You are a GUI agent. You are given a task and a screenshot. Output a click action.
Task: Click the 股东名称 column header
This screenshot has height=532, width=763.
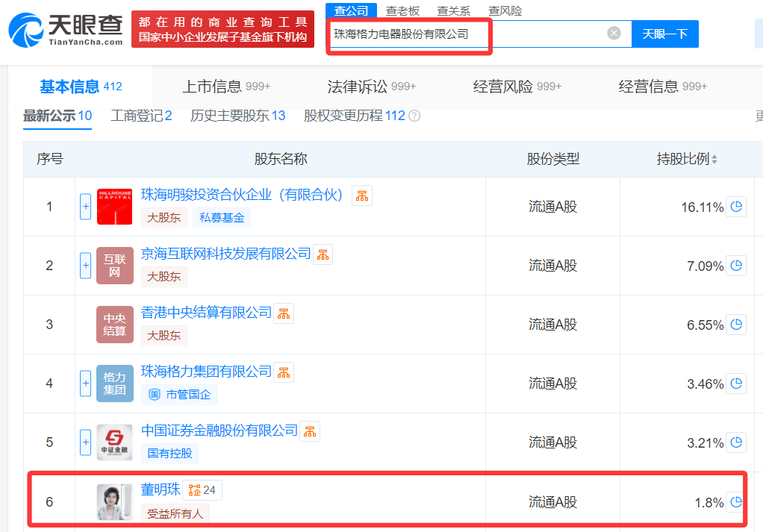click(281, 159)
